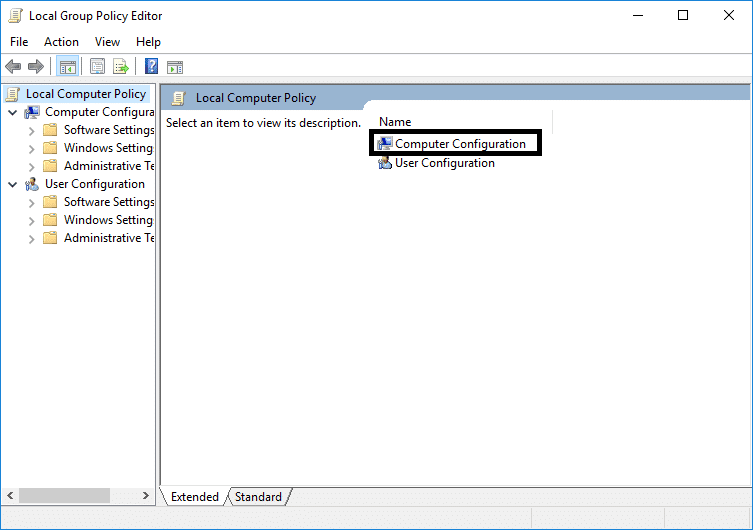Close the Local Group Policy Editor window
Screen dimensions: 753x530
729,15
